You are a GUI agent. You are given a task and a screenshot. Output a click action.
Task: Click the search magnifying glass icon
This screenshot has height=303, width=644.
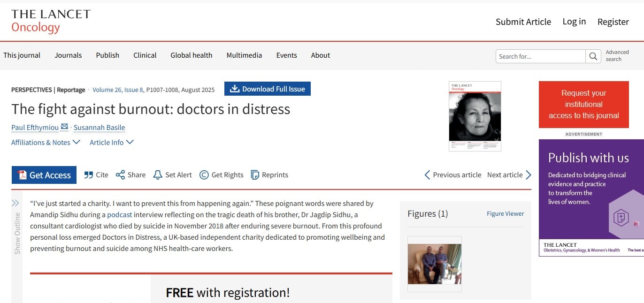click(593, 56)
